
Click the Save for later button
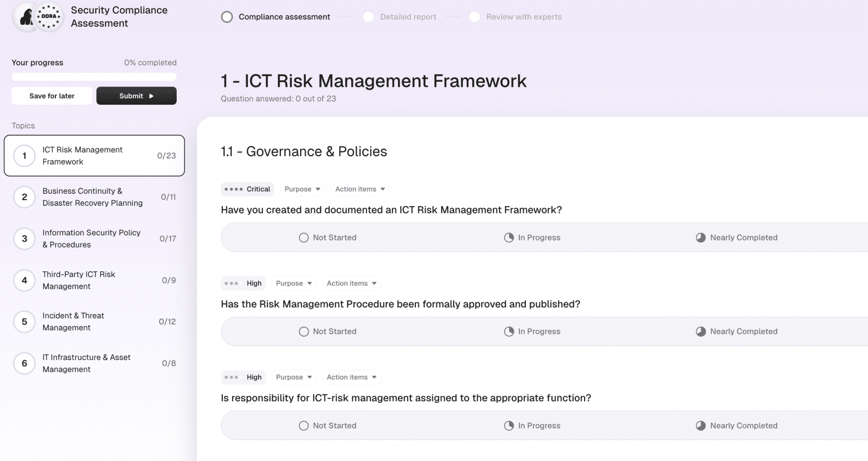coord(52,96)
